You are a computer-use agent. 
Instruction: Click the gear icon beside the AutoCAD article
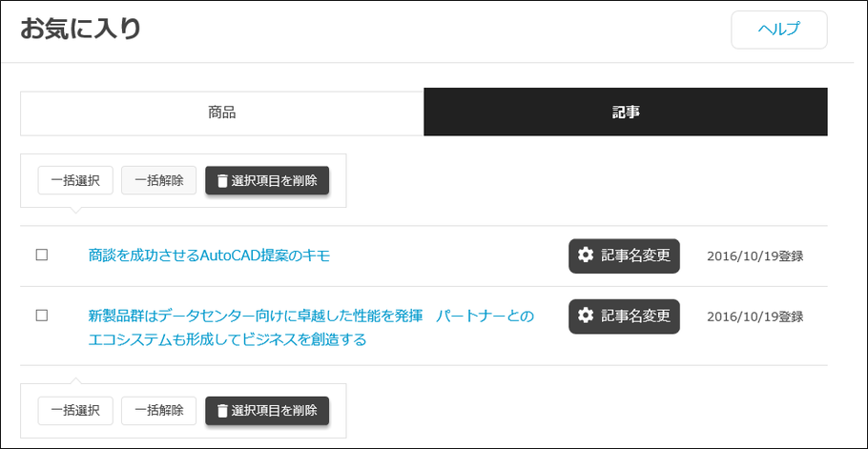point(586,255)
